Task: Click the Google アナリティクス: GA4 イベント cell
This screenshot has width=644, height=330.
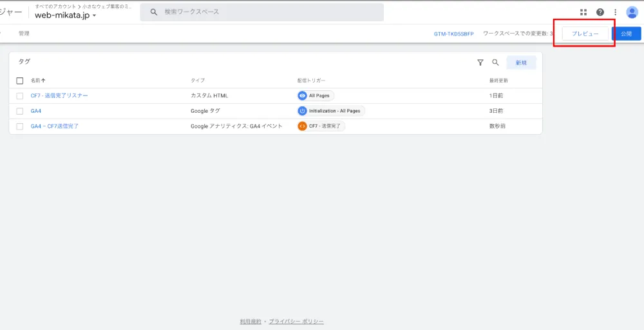Action: [236, 126]
